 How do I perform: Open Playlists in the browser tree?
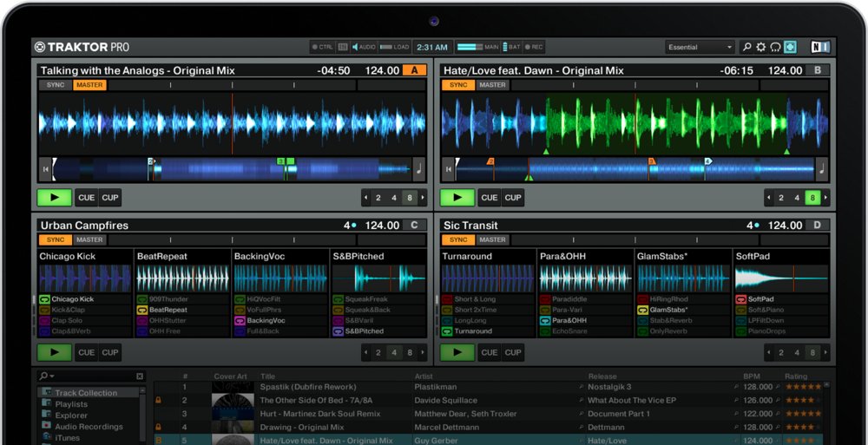click(x=71, y=404)
